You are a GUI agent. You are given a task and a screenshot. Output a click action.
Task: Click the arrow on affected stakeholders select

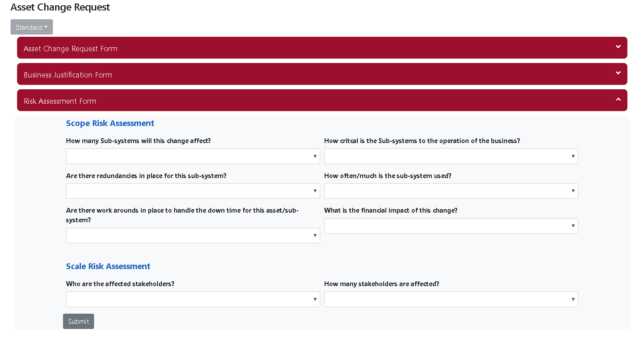[x=315, y=299]
